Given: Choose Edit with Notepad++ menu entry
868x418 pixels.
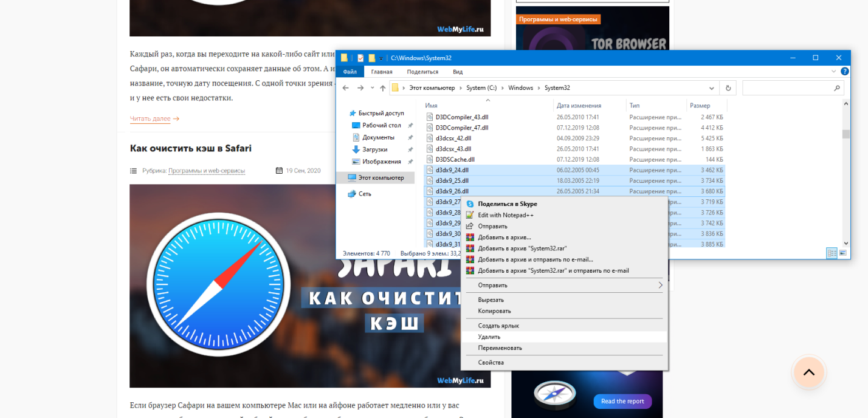Looking at the screenshot, I should pos(564,215).
